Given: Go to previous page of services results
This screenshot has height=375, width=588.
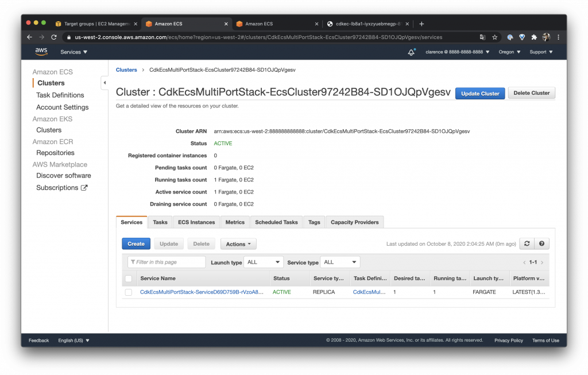Looking at the screenshot, I should point(524,262).
